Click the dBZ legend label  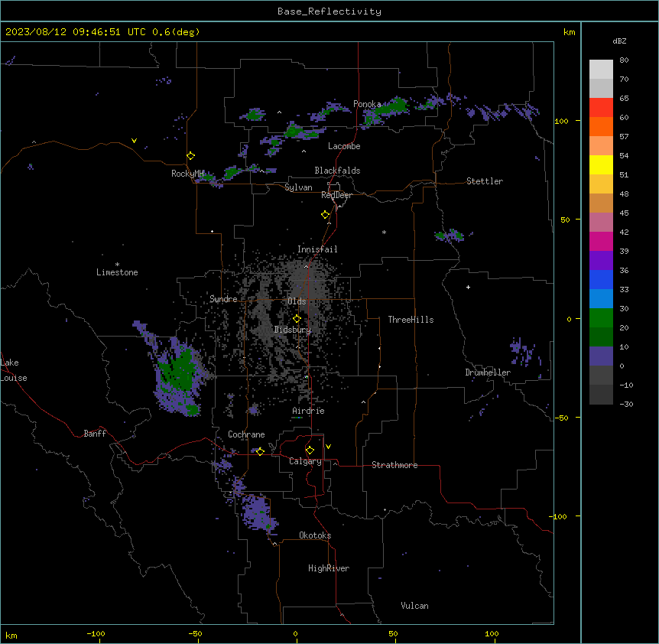pyautogui.click(x=619, y=41)
